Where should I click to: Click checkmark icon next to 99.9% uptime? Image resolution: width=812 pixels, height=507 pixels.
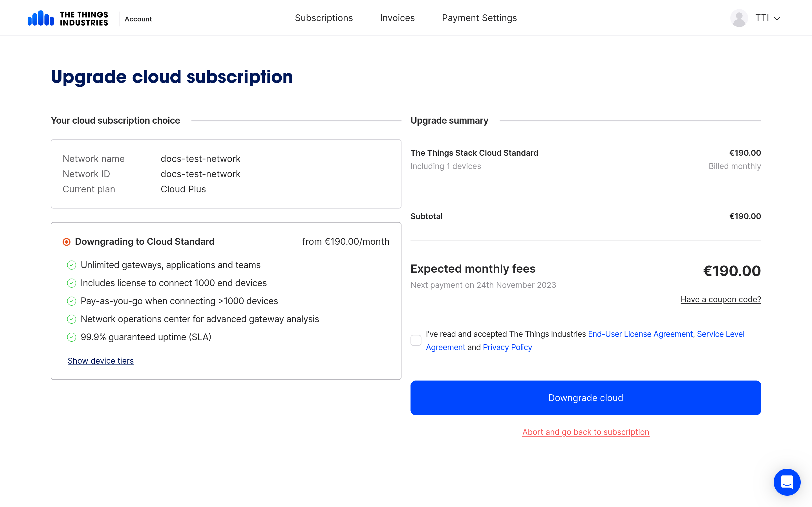[x=71, y=337]
